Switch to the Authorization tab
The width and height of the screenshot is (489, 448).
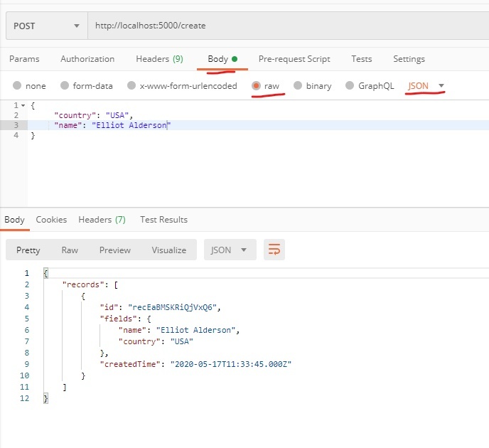pos(87,59)
